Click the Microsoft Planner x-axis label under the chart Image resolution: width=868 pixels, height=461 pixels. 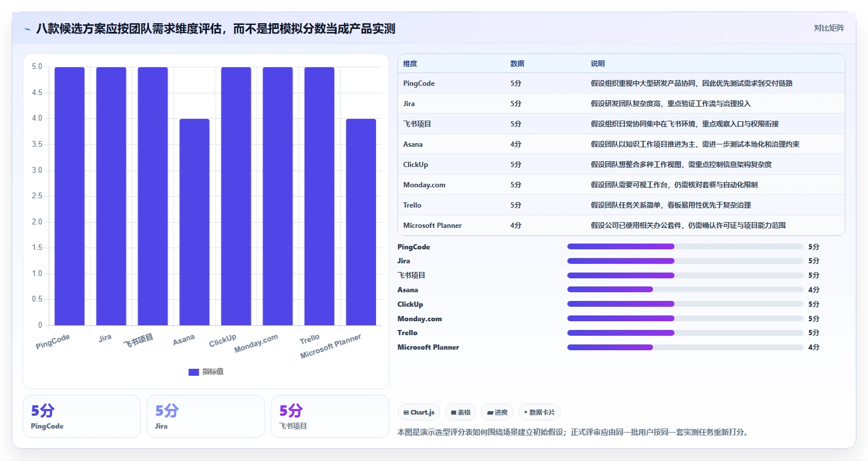point(331,347)
